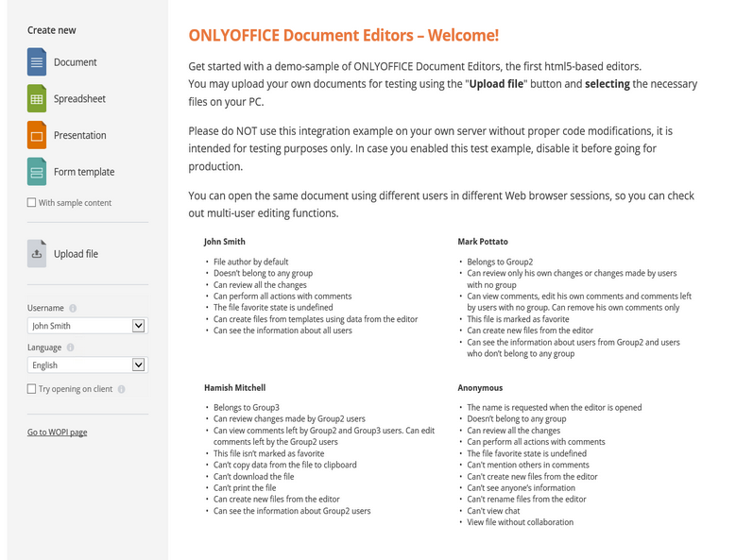
Task: Click the orange Presentation file icon
Action: point(37,135)
